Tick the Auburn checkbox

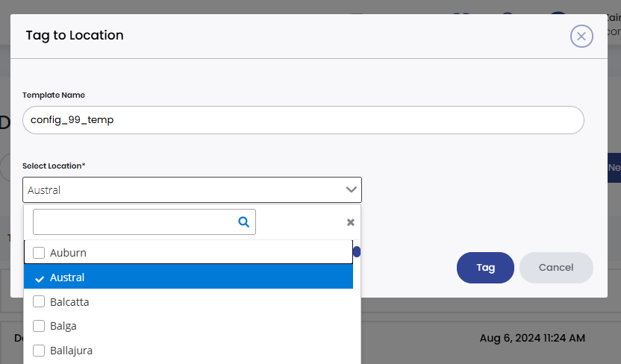39,253
